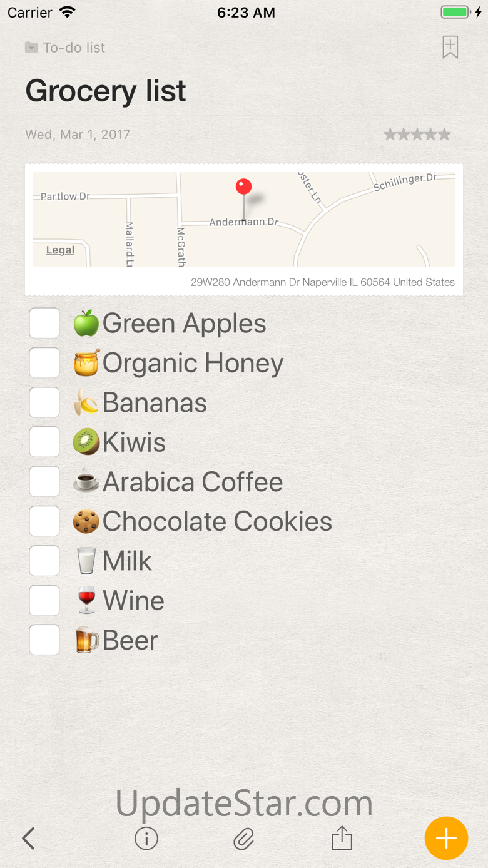Tap the Grocery list title
This screenshot has height=868, width=488.
(x=106, y=91)
